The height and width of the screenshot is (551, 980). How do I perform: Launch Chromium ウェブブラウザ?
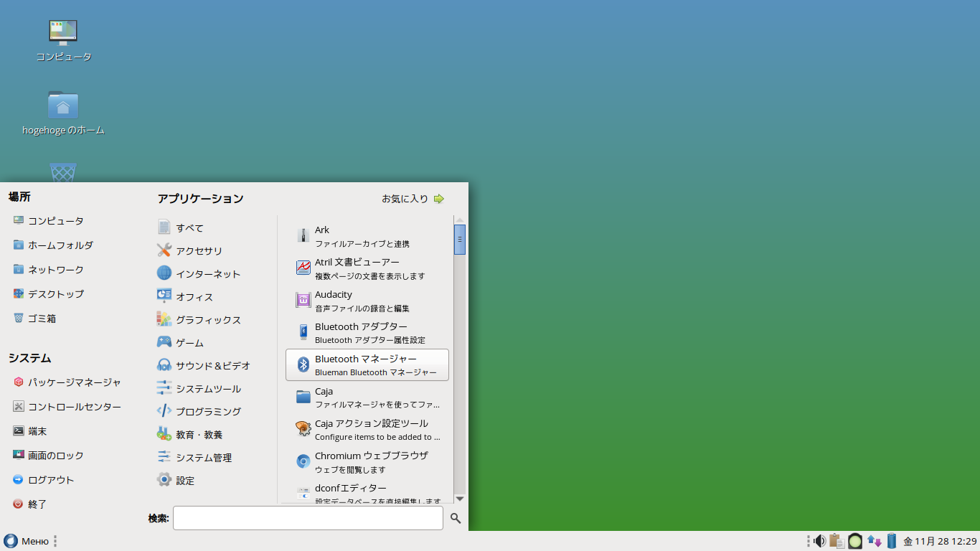(x=367, y=462)
